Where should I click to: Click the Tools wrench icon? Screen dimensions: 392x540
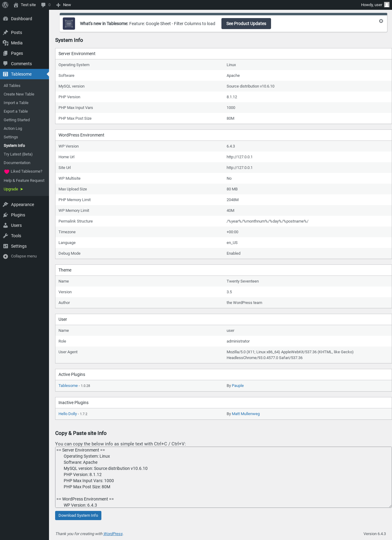6,236
